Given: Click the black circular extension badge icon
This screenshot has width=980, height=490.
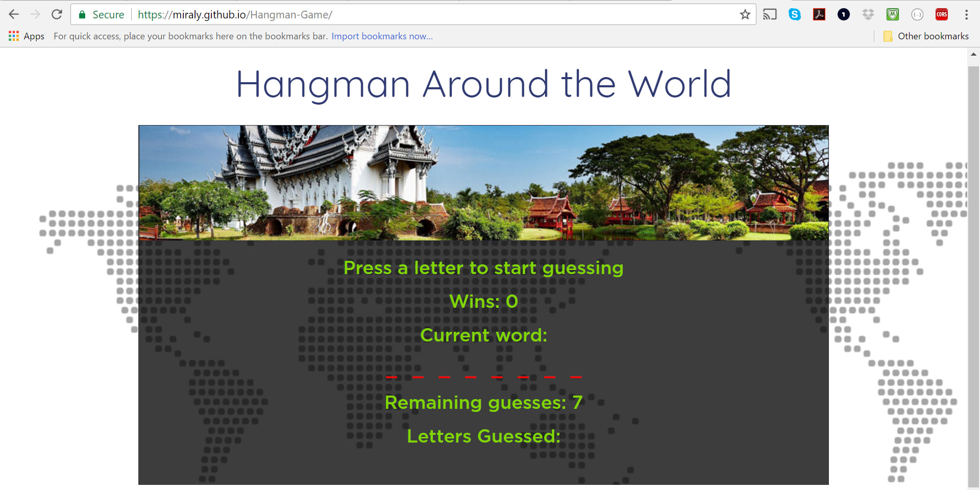Looking at the screenshot, I should pyautogui.click(x=844, y=14).
